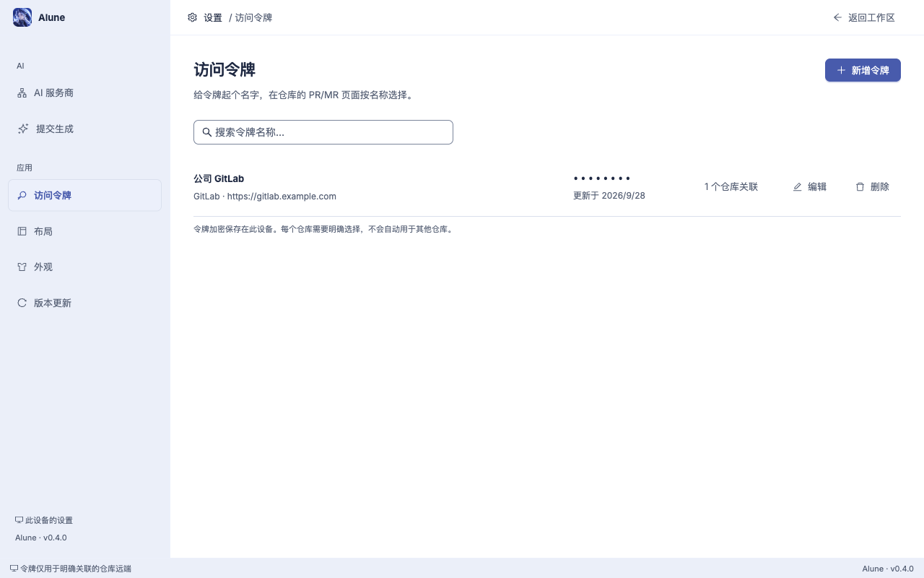The height and width of the screenshot is (578, 924).
Task: Click the 访问令牌 key icon in sidebar
Action: tap(22, 195)
